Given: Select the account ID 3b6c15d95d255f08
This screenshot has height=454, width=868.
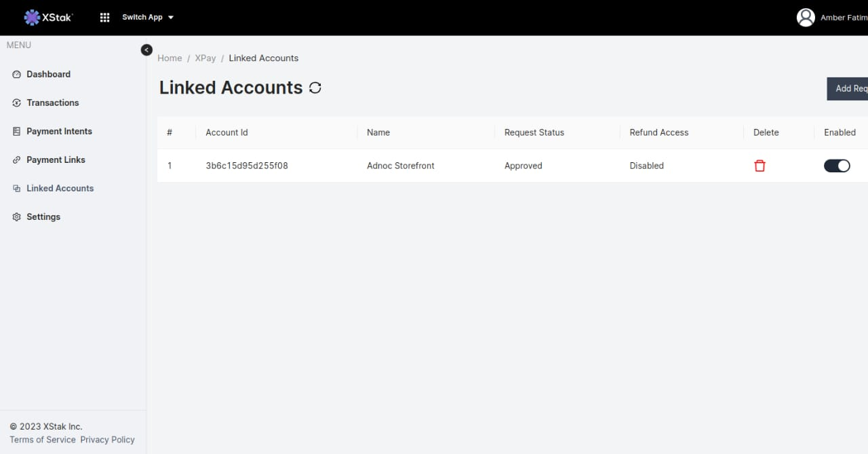Looking at the screenshot, I should [247, 166].
